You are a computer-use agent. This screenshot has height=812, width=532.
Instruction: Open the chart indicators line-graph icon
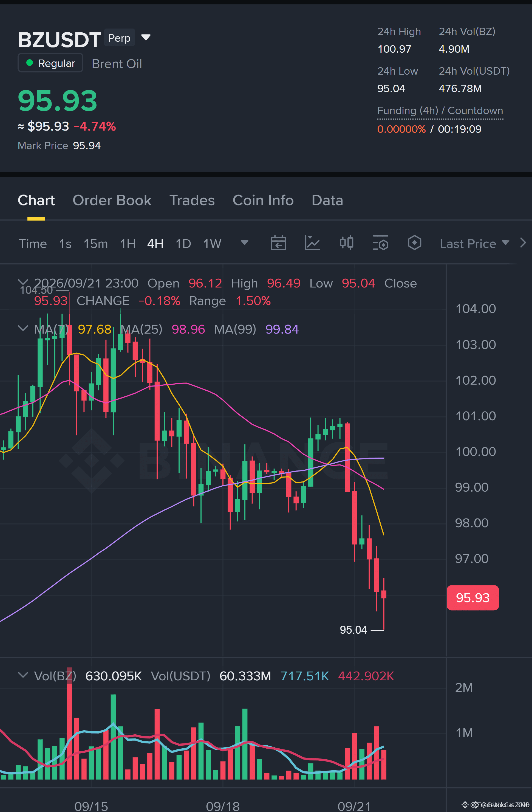pyautogui.click(x=312, y=243)
